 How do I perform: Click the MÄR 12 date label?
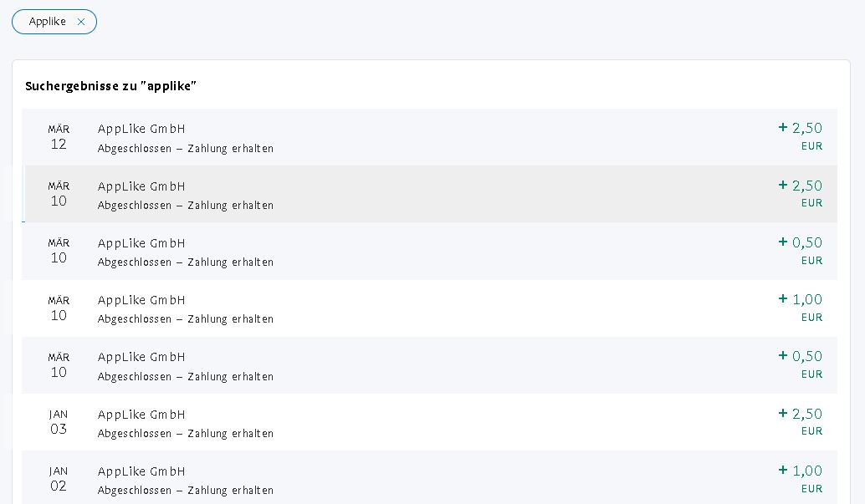tap(59, 137)
